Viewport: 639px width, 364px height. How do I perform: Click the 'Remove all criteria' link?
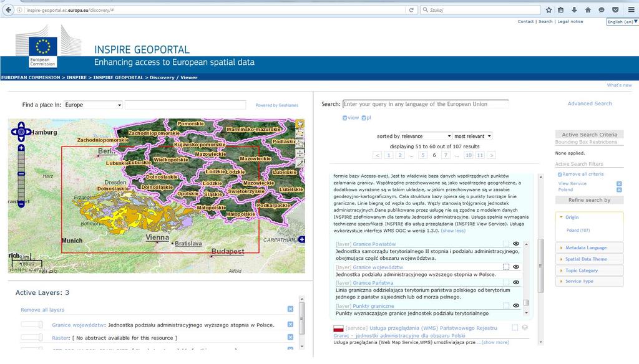[583, 175]
